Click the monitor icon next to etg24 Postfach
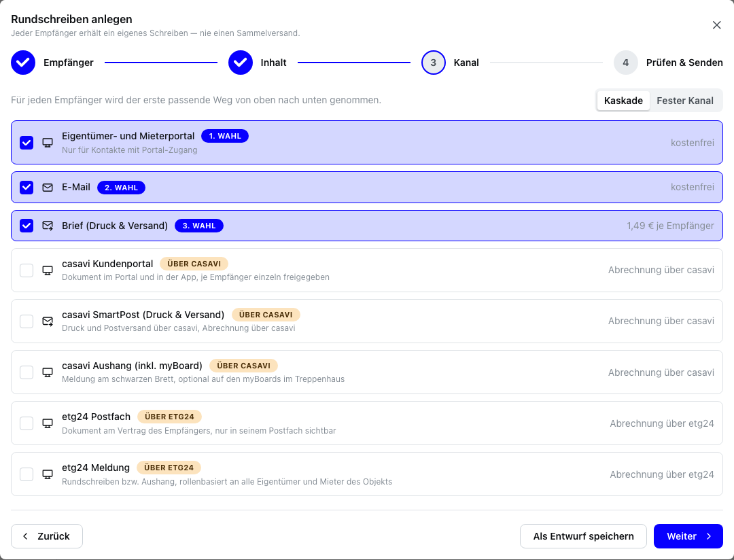Screen dimensions: 734x560 (48, 423)
